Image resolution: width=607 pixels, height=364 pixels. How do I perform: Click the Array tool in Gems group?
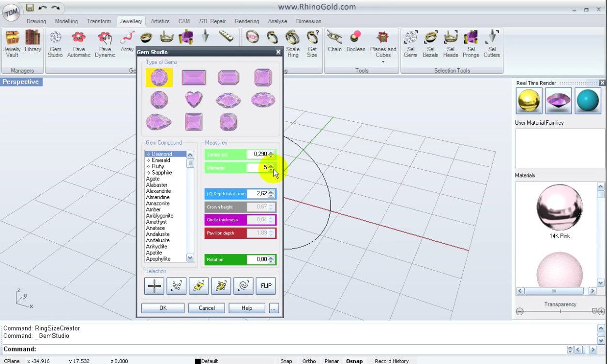tap(127, 42)
